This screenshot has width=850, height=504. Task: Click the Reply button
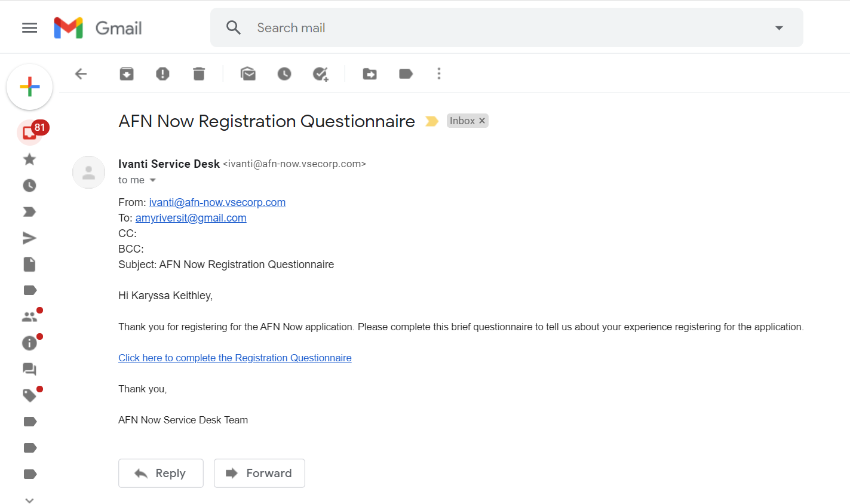161,473
